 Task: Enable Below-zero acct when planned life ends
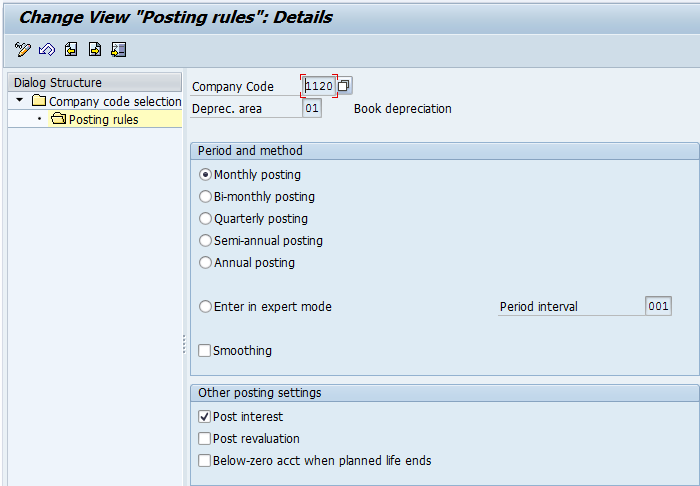(204, 460)
